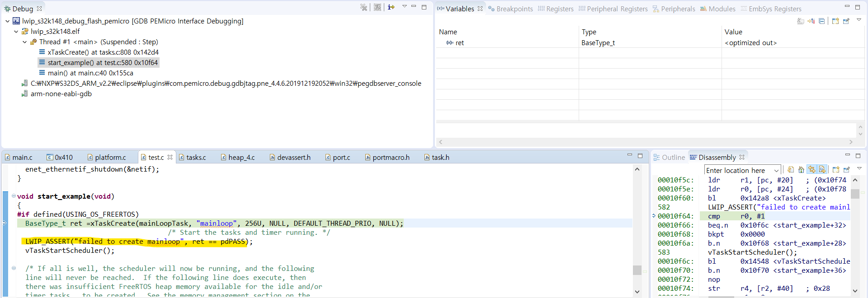
Task: Collapse the start_example function fold marker
Action: (14, 196)
